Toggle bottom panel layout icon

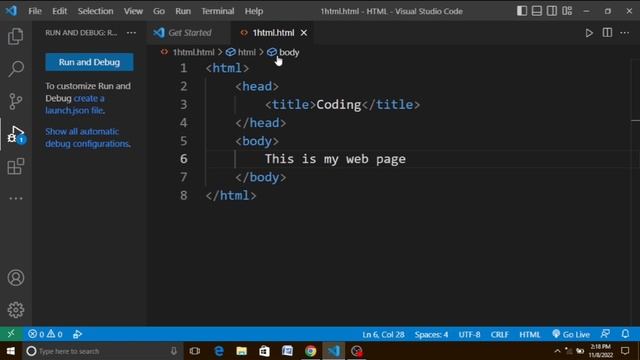(x=537, y=11)
